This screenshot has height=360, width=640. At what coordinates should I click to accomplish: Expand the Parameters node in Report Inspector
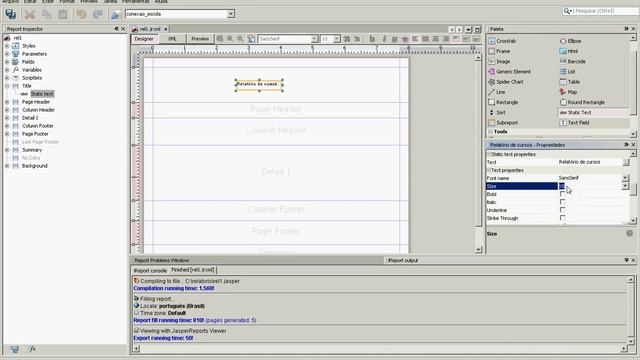(x=7, y=54)
